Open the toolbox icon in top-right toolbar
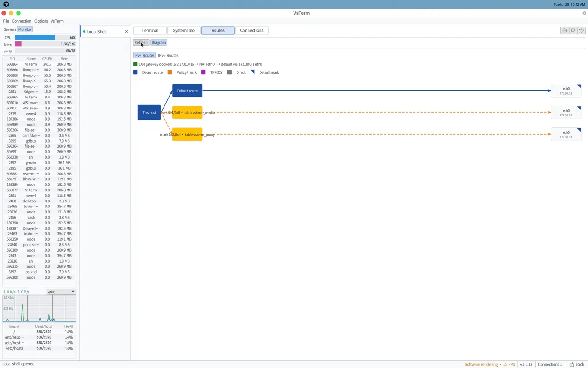Screen dimensions: 588x368 [564, 30]
